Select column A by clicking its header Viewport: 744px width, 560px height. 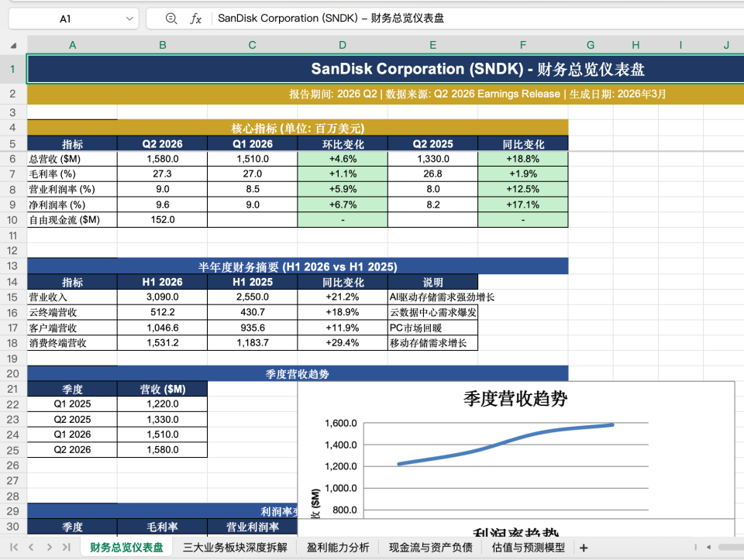point(72,45)
